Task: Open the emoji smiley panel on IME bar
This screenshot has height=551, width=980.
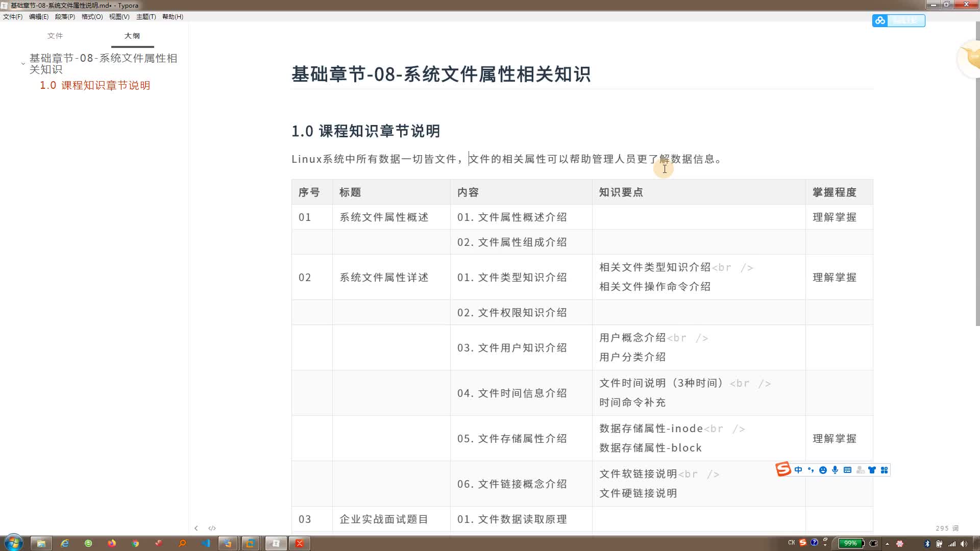Action: (823, 470)
